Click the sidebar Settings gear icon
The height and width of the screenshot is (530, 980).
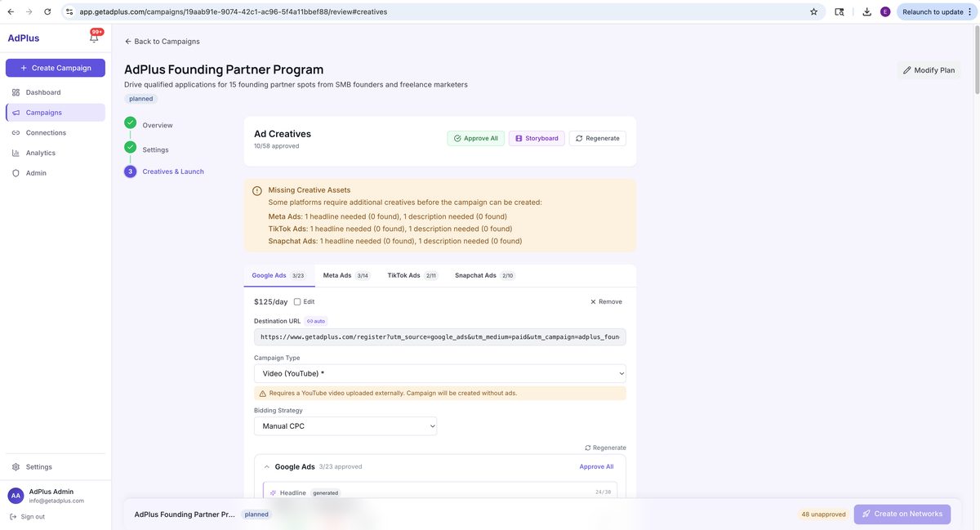[x=16, y=467]
